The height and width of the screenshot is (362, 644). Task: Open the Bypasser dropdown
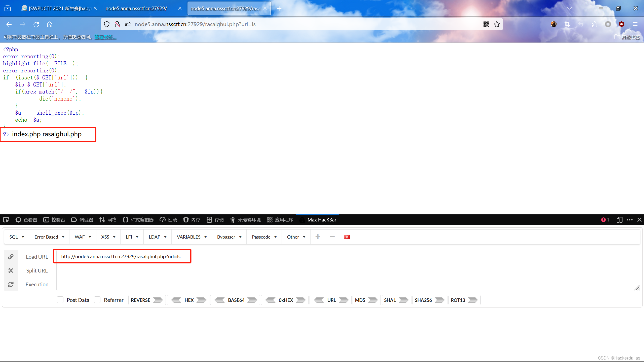(x=229, y=237)
